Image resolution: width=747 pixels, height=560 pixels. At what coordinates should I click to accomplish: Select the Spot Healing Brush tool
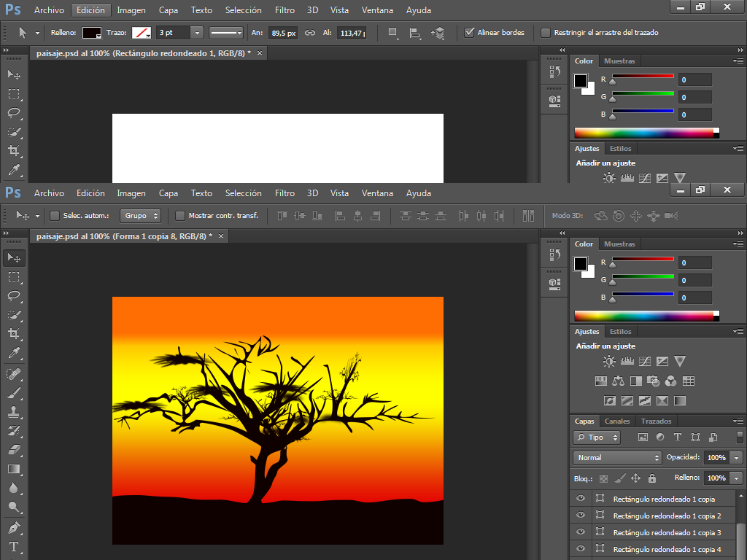point(14,374)
